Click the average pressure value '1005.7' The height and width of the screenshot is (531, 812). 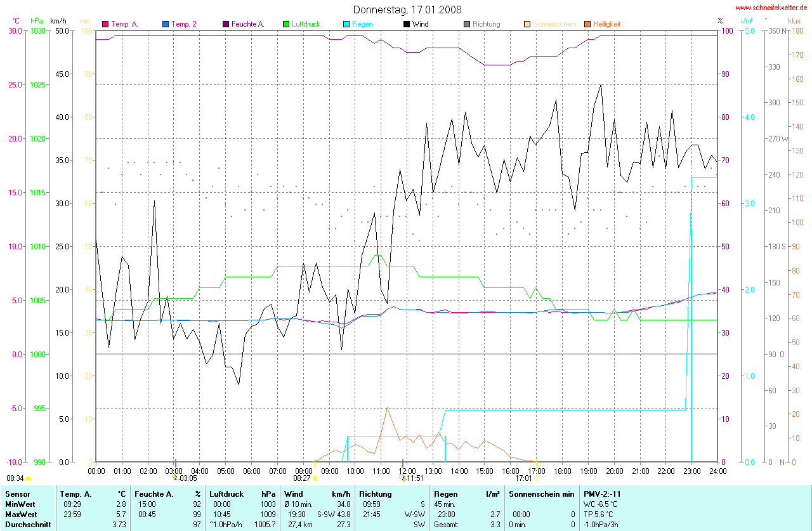[265, 525]
